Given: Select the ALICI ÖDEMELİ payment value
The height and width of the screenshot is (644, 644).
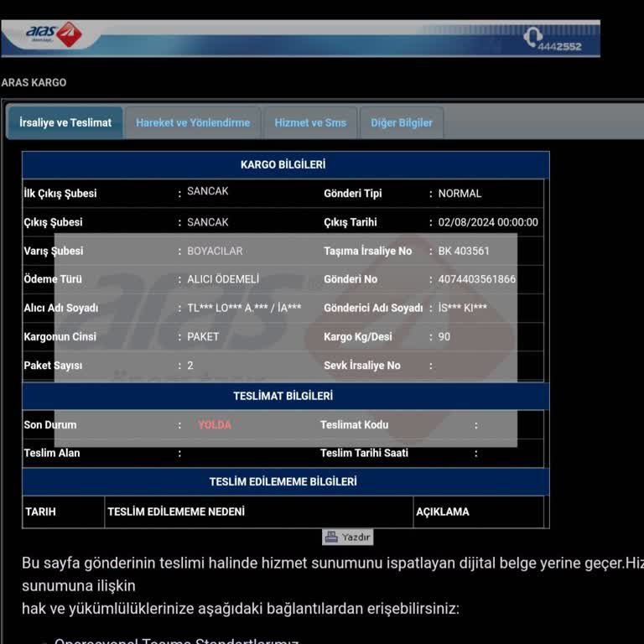Looking at the screenshot, I should (x=223, y=279).
